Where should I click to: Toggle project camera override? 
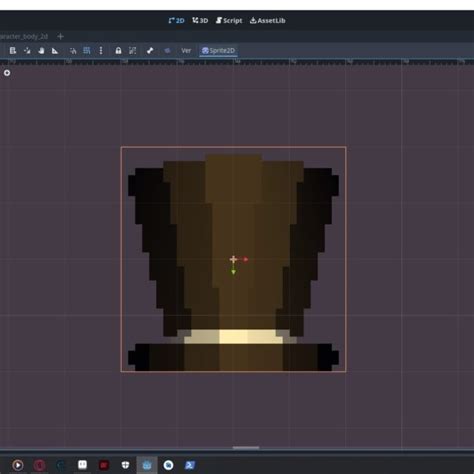point(167,51)
